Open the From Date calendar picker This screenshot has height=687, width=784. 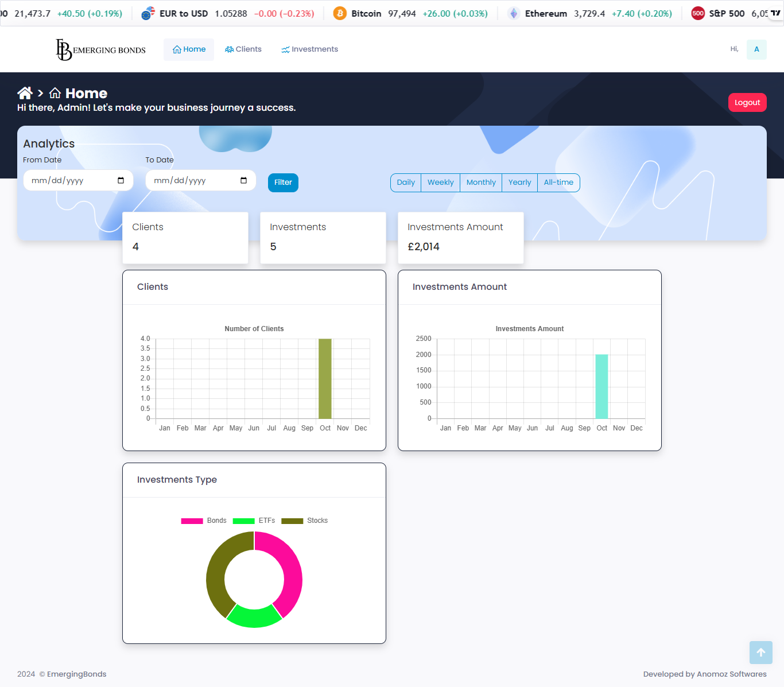(x=121, y=181)
